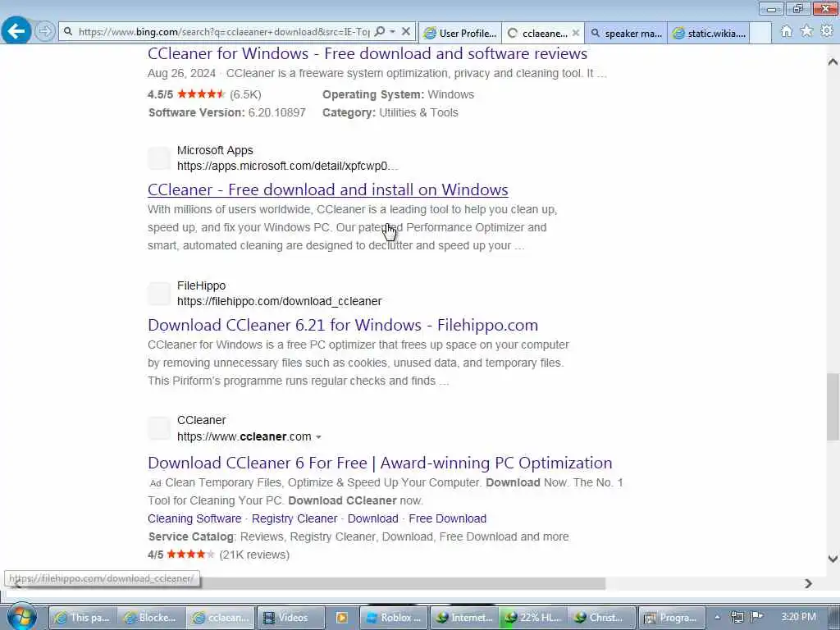This screenshot has height=630, width=840.
Task: Click the FileHippo site favicon
Action: (x=159, y=294)
